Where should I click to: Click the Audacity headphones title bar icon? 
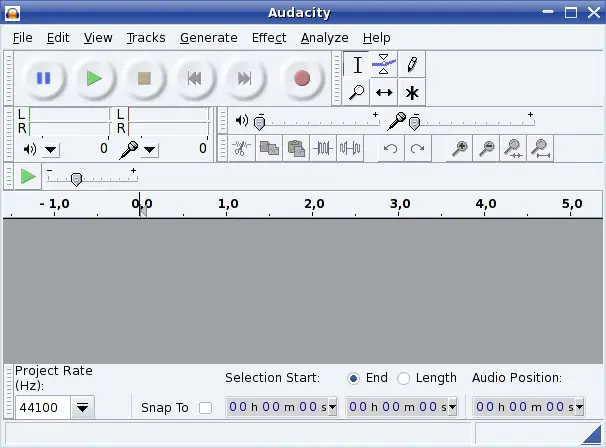point(12,13)
